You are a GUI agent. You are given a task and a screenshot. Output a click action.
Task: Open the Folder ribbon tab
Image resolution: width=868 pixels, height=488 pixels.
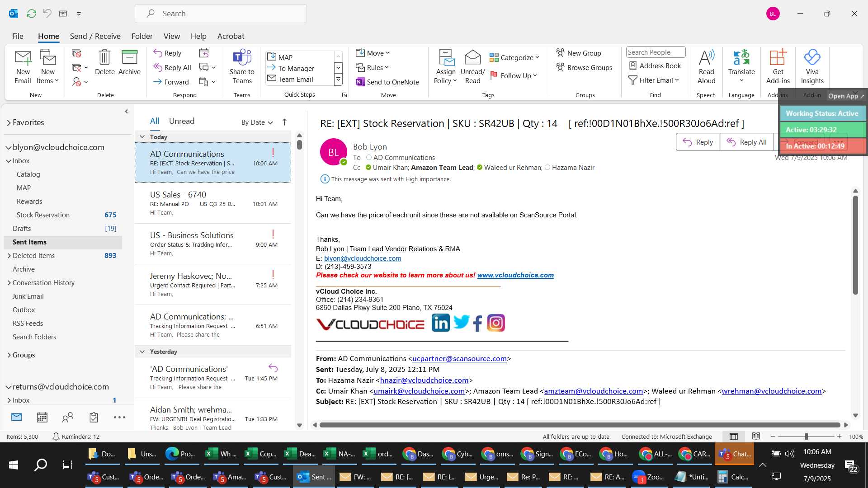click(142, 36)
